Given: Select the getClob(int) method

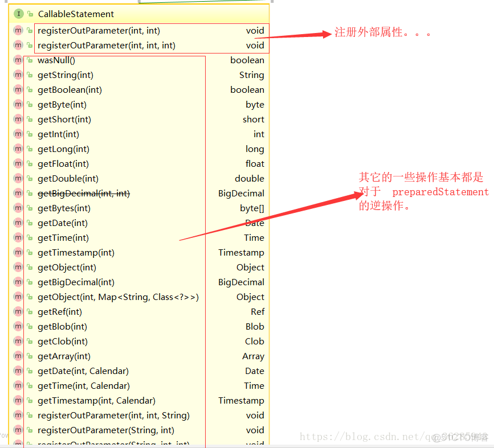Looking at the screenshot, I should 63,342.
